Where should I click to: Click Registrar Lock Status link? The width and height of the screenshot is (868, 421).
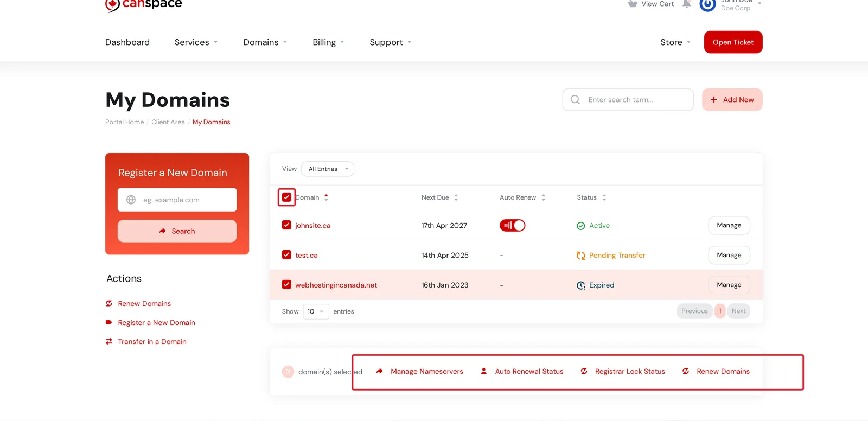[x=630, y=372]
